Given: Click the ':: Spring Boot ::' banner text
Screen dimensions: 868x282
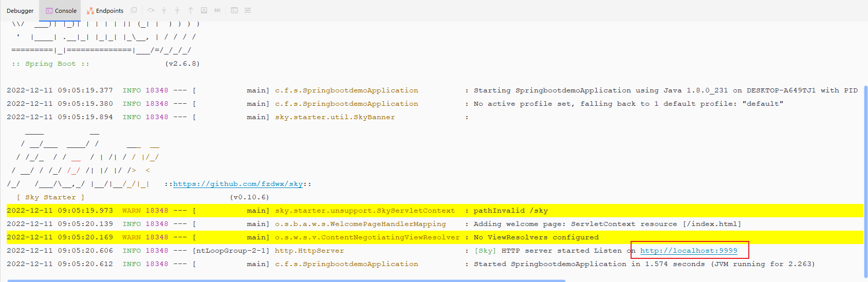Looking at the screenshot, I should (x=50, y=64).
